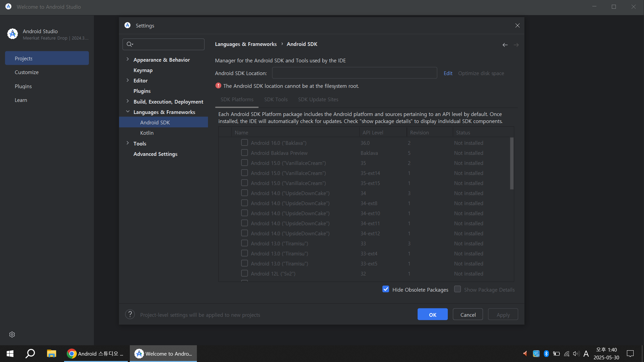The image size is (644, 362).
Task: Open Plugins in Welcome sidebar
Action: [47, 86]
